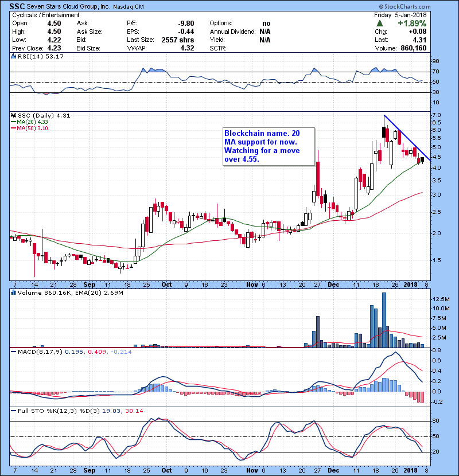Click the Seven Stars Cloud Group, Inc. name
This screenshot has height=476, width=459.
(x=68, y=6)
